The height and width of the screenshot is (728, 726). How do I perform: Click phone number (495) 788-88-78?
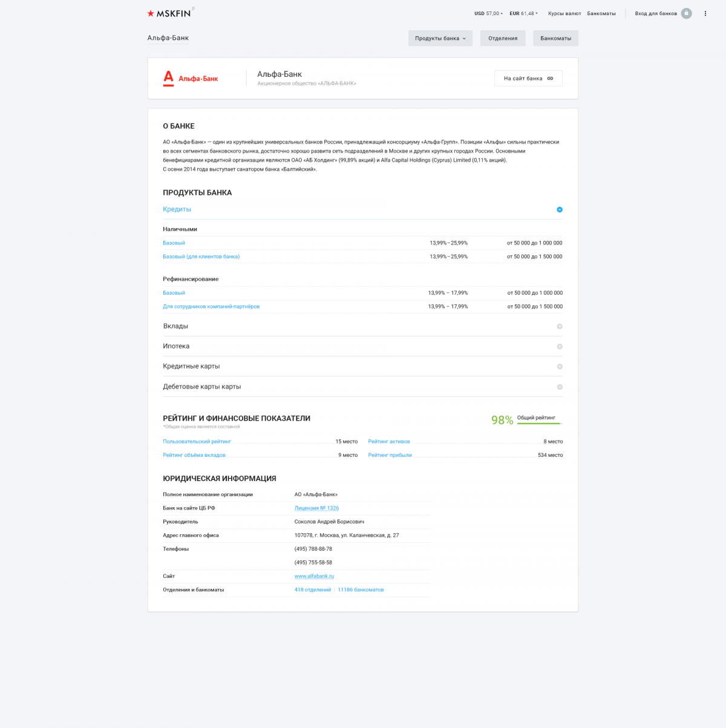tap(313, 549)
